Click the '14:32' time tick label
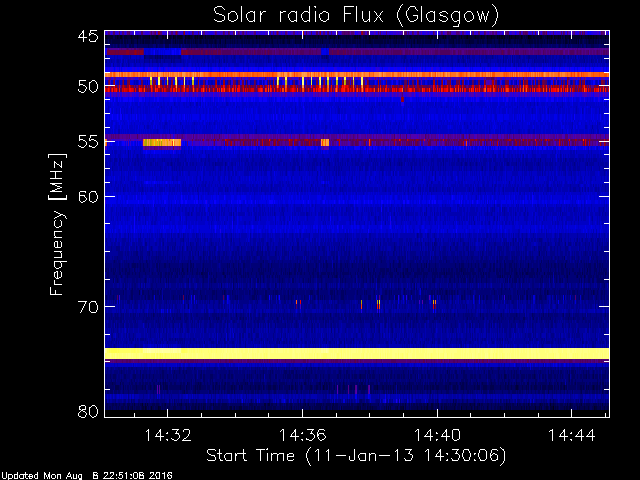Image resolution: width=640 pixels, height=480 pixels. (x=168, y=435)
